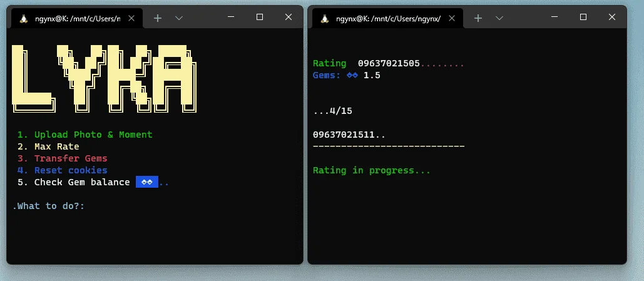Click the 'Upload Photo & Moment' menu line
The height and width of the screenshot is (281, 644).
(84, 135)
